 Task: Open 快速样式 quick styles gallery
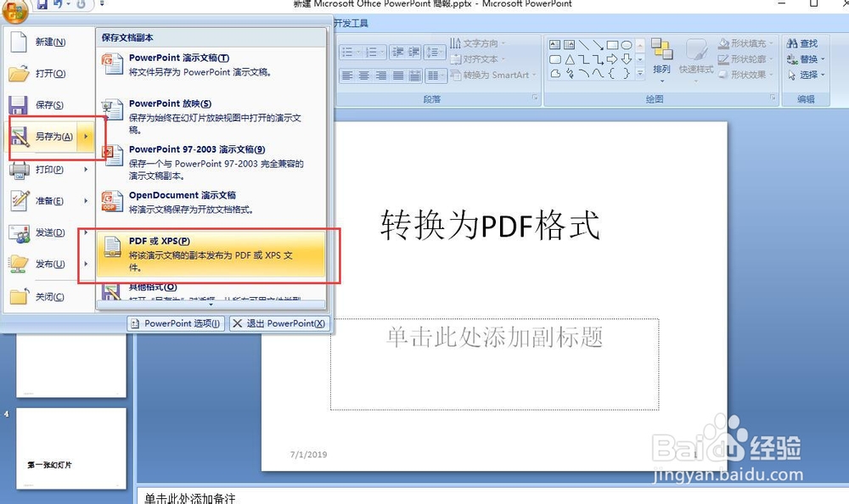click(x=696, y=60)
